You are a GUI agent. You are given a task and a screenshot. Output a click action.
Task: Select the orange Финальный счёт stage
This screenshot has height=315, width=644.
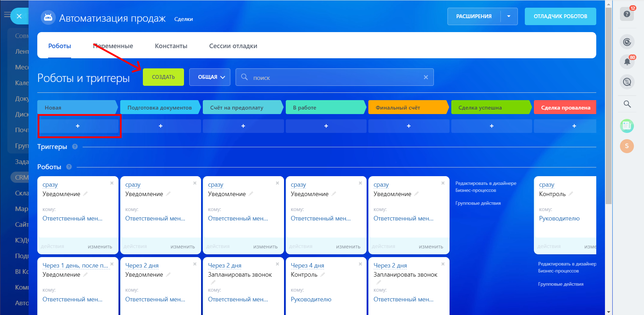(x=409, y=107)
